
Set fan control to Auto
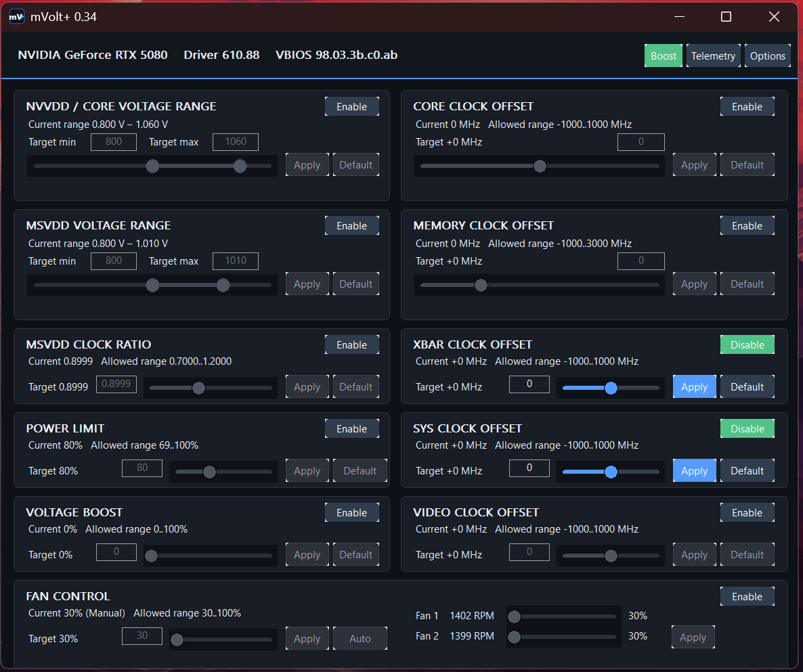tap(360, 639)
